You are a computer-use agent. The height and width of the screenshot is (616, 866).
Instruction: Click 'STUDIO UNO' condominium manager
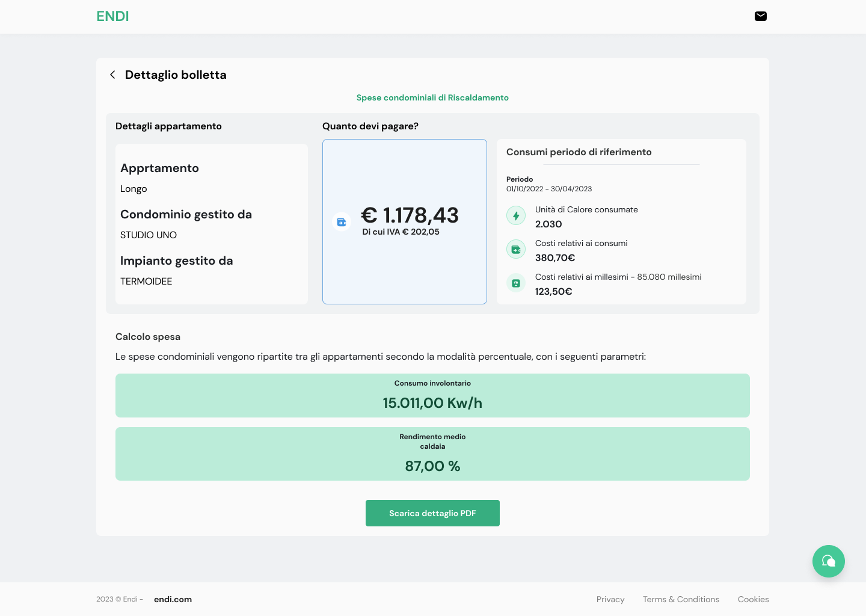click(149, 235)
